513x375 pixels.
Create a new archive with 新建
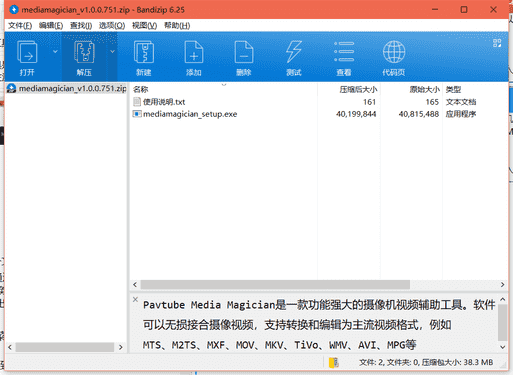(x=144, y=57)
